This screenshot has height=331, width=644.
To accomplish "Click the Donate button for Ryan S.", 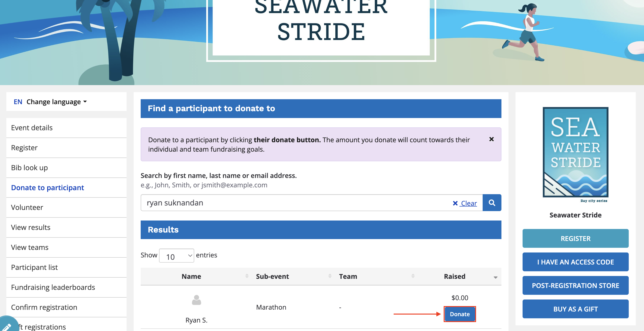I will (x=459, y=314).
